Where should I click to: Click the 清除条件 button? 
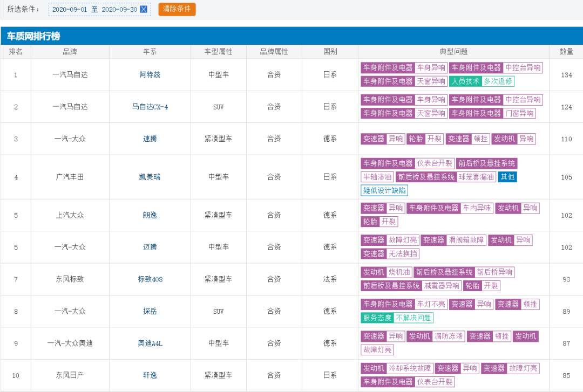coord(177,9)
